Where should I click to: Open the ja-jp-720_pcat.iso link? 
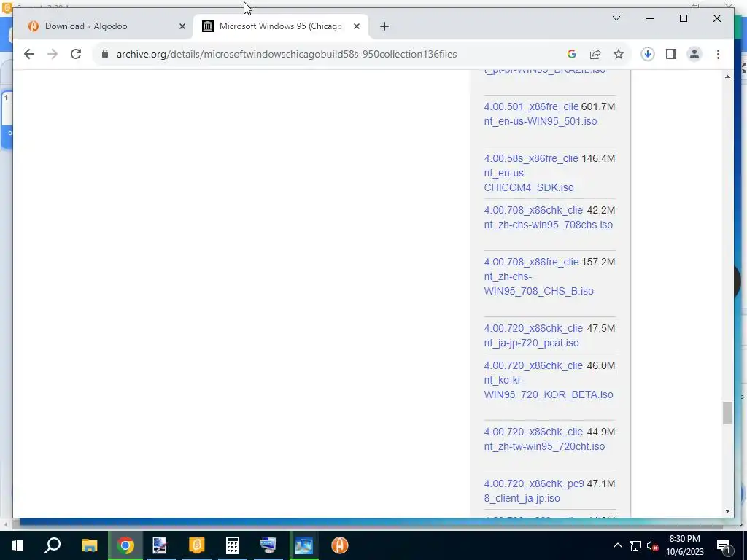click(533, 335)
